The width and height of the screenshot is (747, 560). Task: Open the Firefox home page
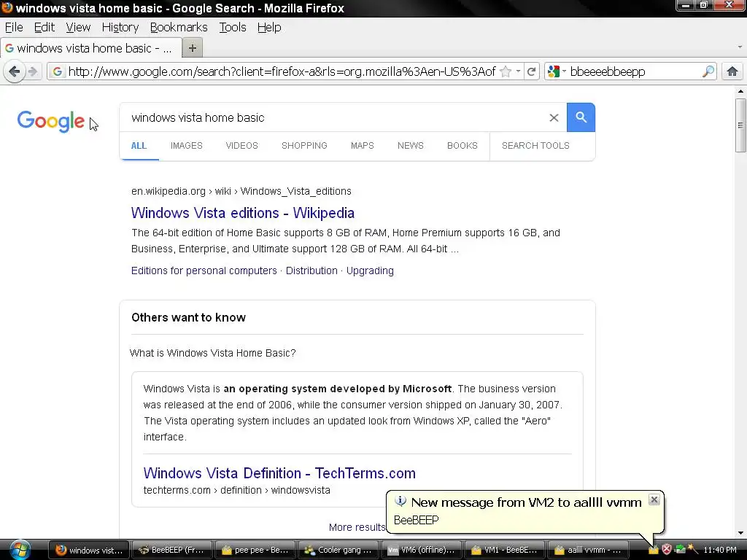coord(732,72)
